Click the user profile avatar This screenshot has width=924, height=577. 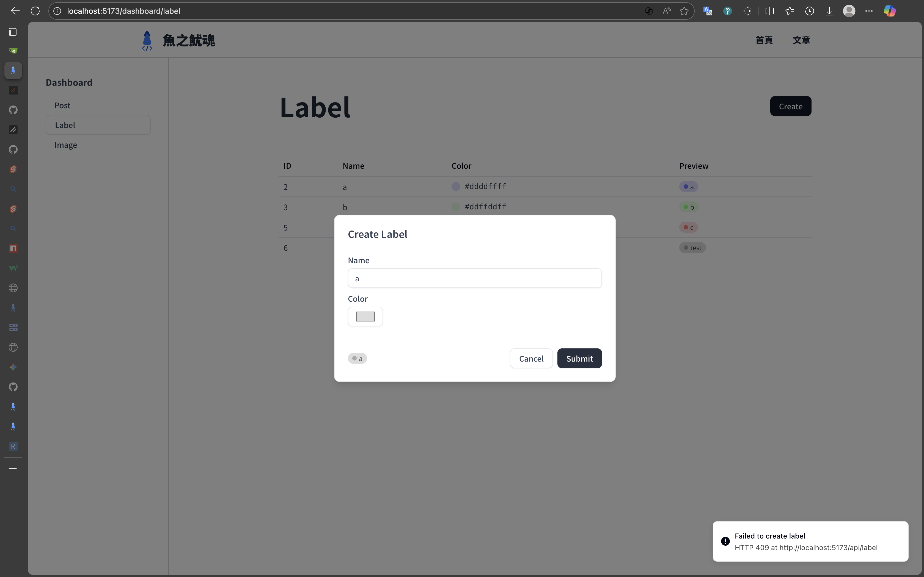coord(849,11)
